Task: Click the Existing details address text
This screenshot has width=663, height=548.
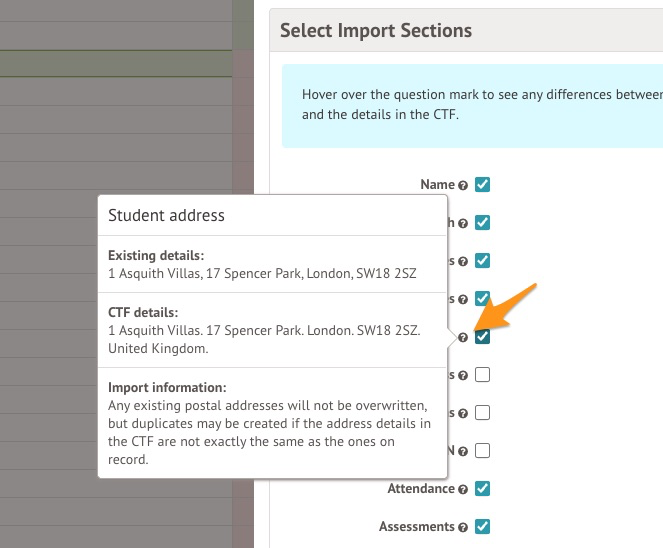Action: pos(275,272)
